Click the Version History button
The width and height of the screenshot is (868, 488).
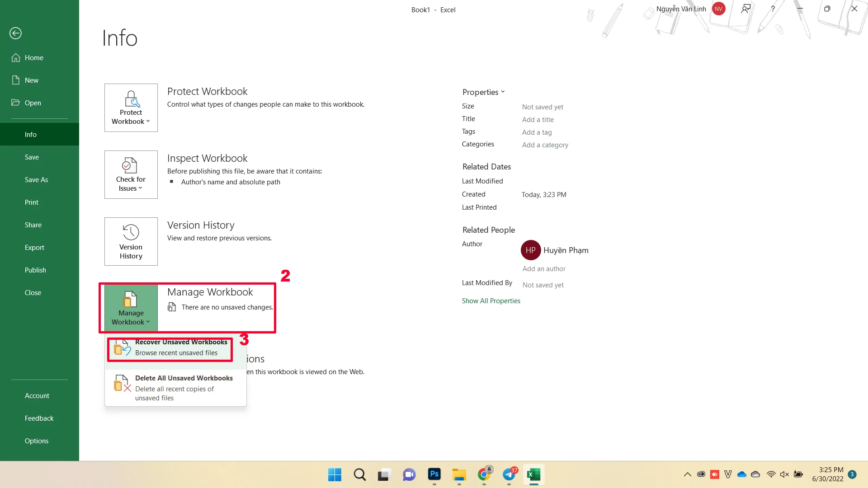click(131, 241)
